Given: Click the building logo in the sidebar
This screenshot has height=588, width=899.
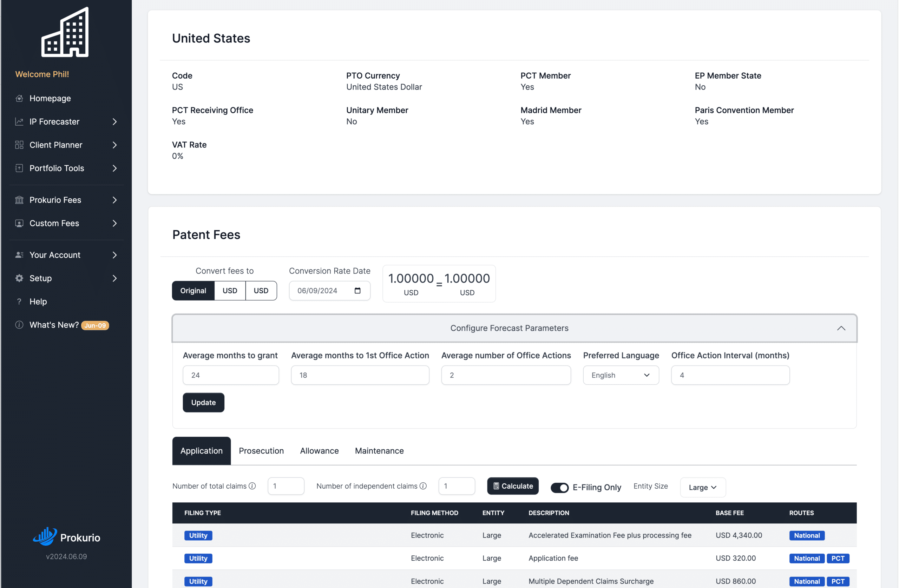Looking at the screenshot, I should pos(65,32).
